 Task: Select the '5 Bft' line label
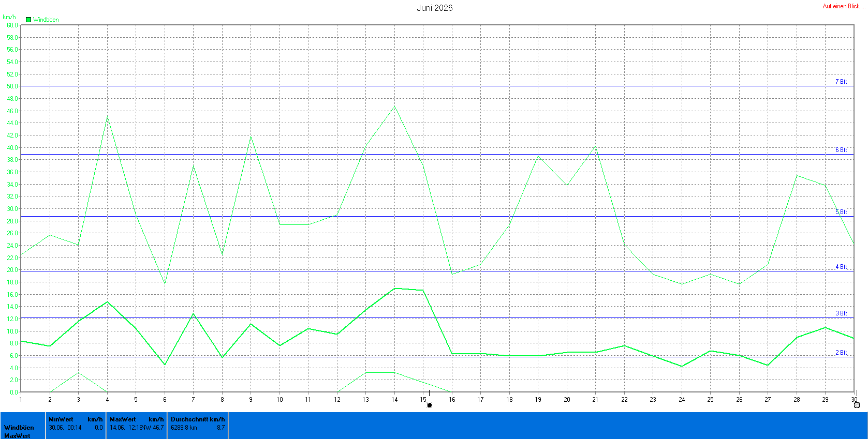(841, 212)
